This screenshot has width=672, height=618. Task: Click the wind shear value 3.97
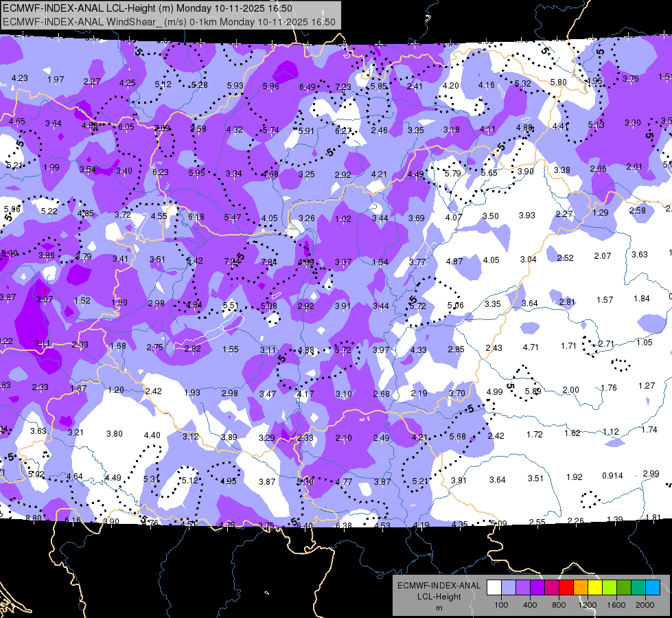381,350
